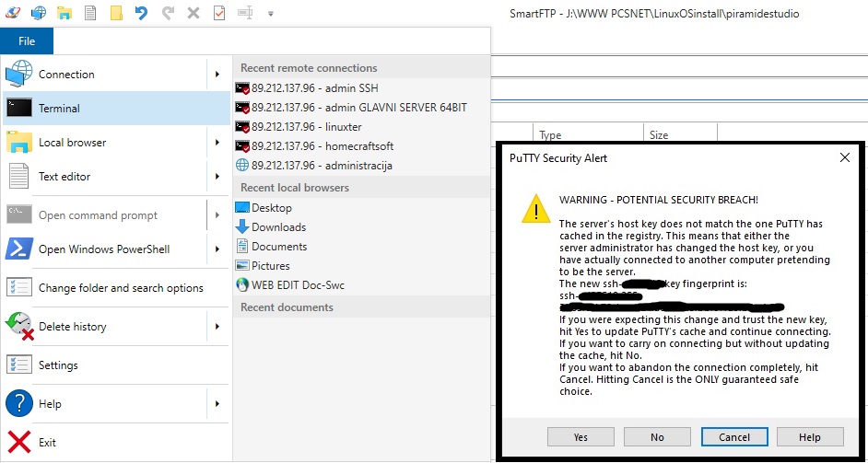Click the SmartFTP application logo icon

point(12,12)
